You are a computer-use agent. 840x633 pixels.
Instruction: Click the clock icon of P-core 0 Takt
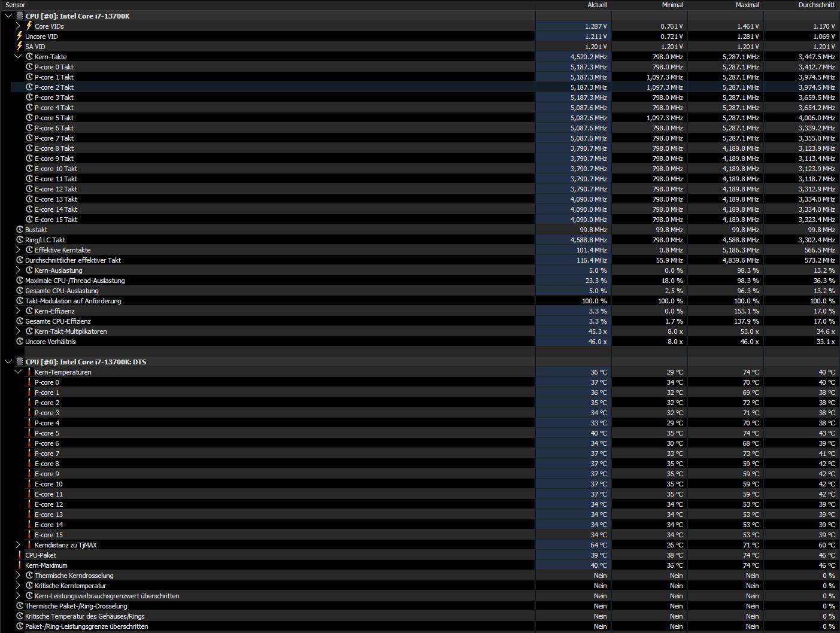pos(29,67)
